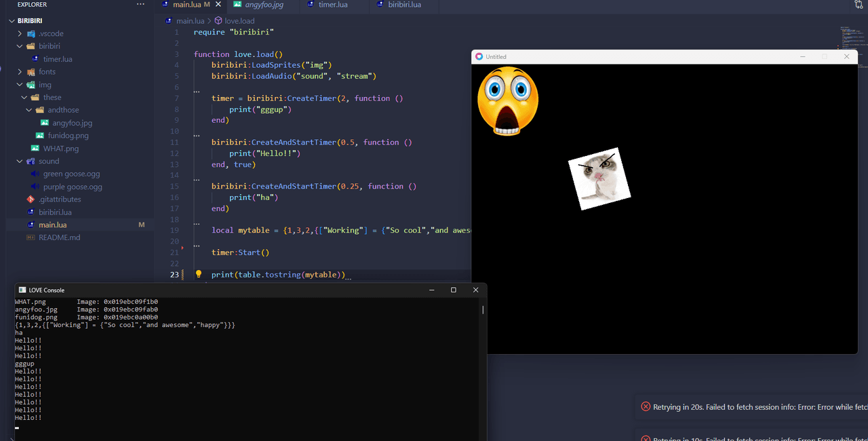Toggle the breakpoint dot near line 21
The height and width of the screenshot is (441, 868).
point(182,248)
